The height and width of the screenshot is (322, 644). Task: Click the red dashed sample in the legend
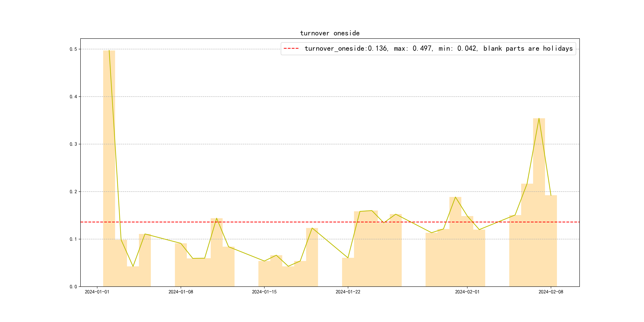(291, 48)
